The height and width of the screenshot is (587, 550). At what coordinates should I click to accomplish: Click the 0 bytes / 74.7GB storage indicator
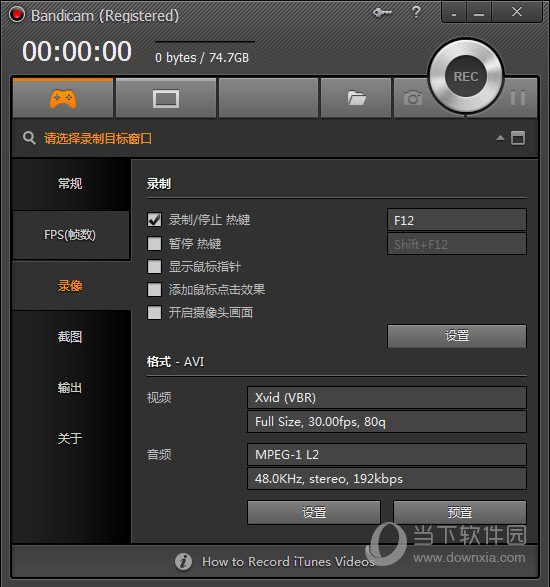pos(202,58)
